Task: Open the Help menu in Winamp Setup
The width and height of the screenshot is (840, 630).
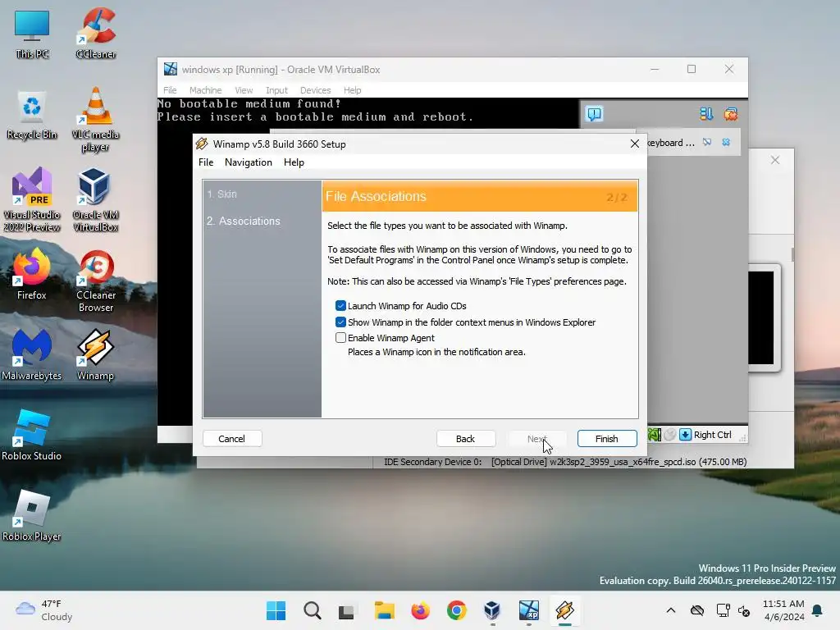Action: click(294, 162)
